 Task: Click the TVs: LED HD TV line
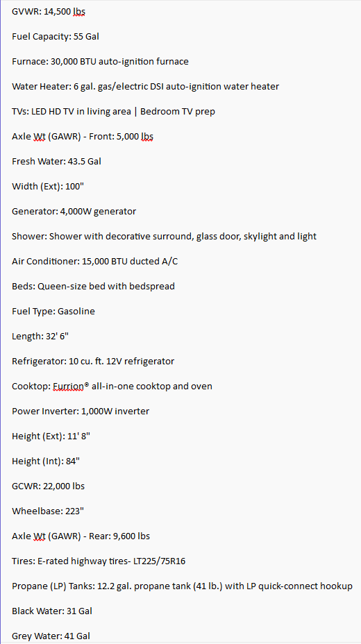113,112
